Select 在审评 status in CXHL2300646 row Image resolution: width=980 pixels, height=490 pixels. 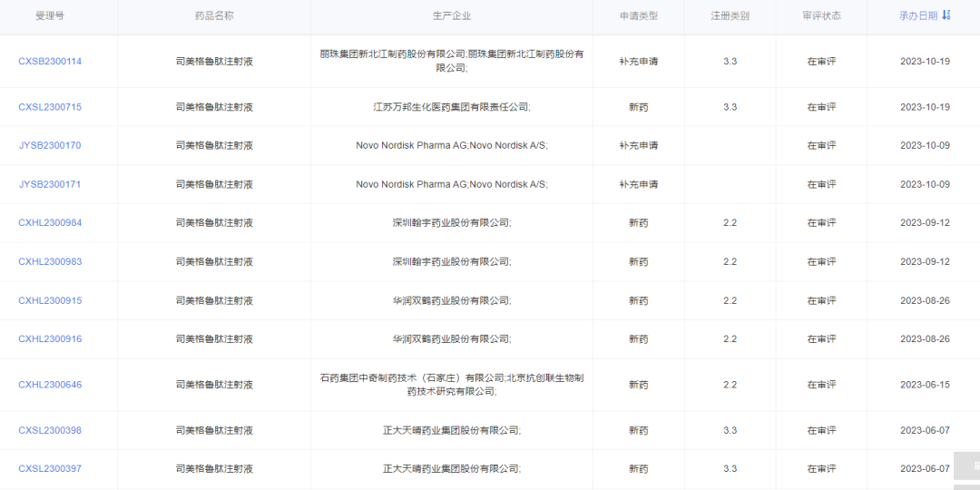(x=821, y=385)
